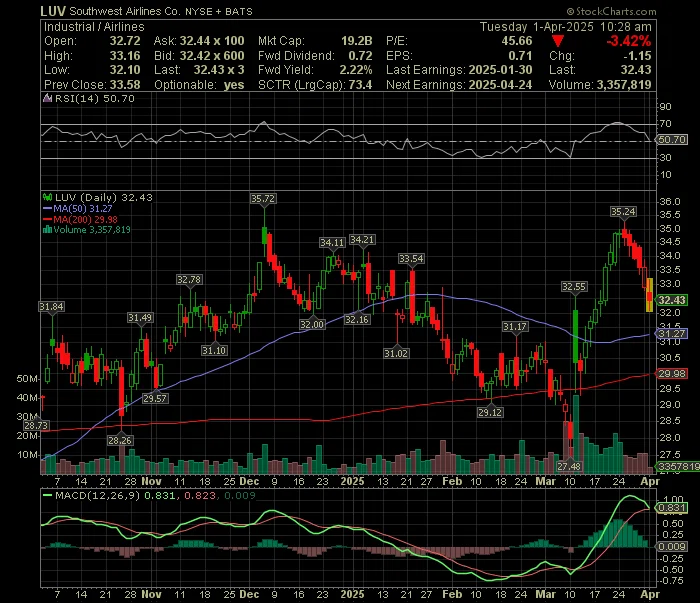
Task: Click the 29.12 low price label
Action: (490, 412)
